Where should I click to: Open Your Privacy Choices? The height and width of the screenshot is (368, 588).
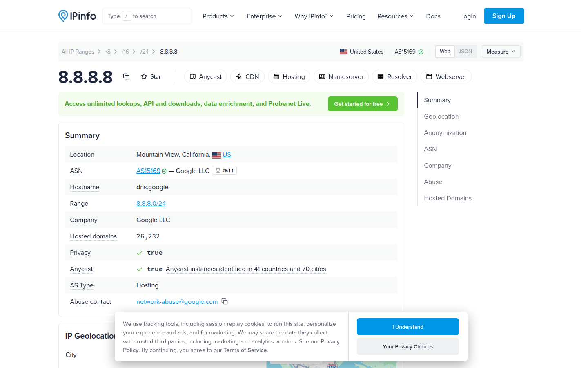pos(408,346)
